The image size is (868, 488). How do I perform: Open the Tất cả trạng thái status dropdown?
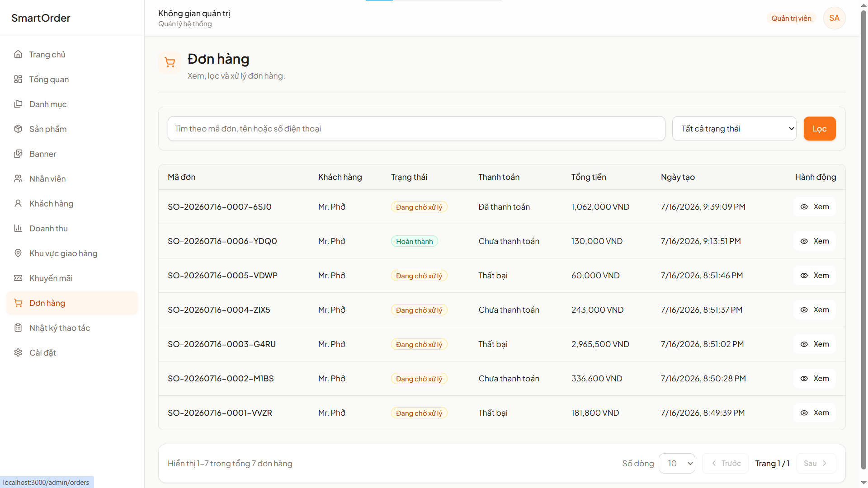tap(734, 129)
